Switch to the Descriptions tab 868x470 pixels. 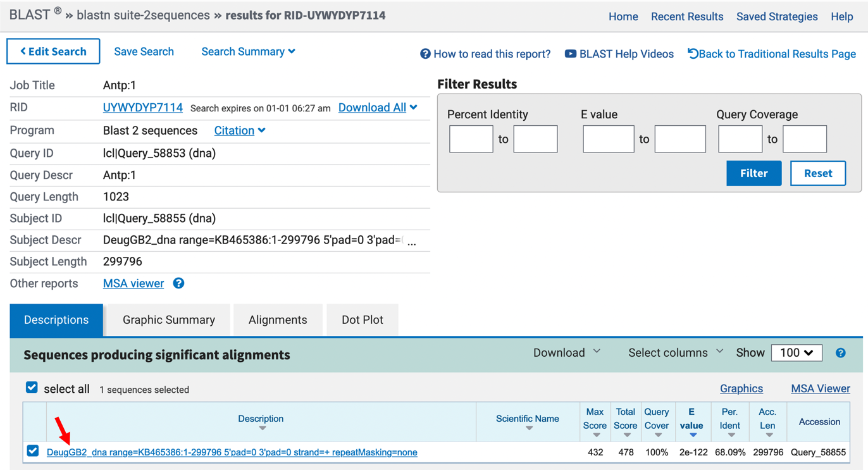pos(56,320)
